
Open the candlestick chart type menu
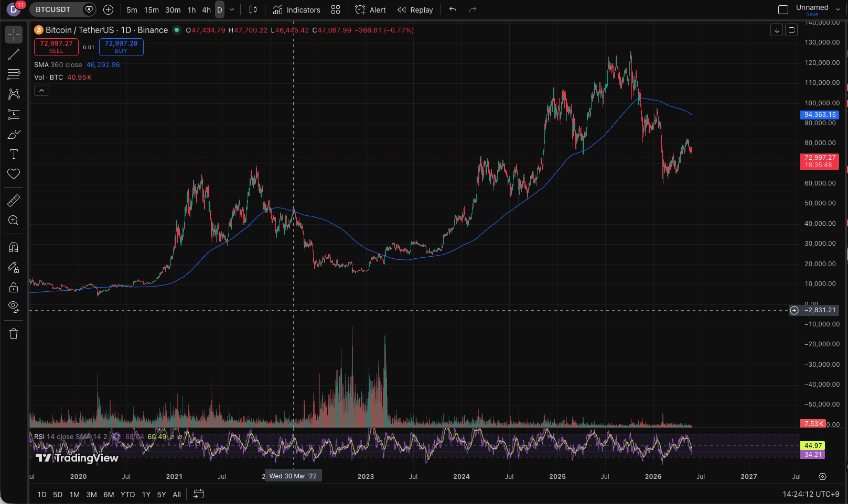coord(253,9)
